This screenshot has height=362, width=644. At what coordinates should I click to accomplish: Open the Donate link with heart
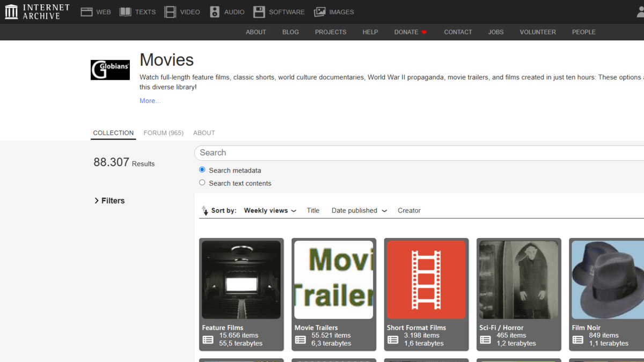[410, 32]
